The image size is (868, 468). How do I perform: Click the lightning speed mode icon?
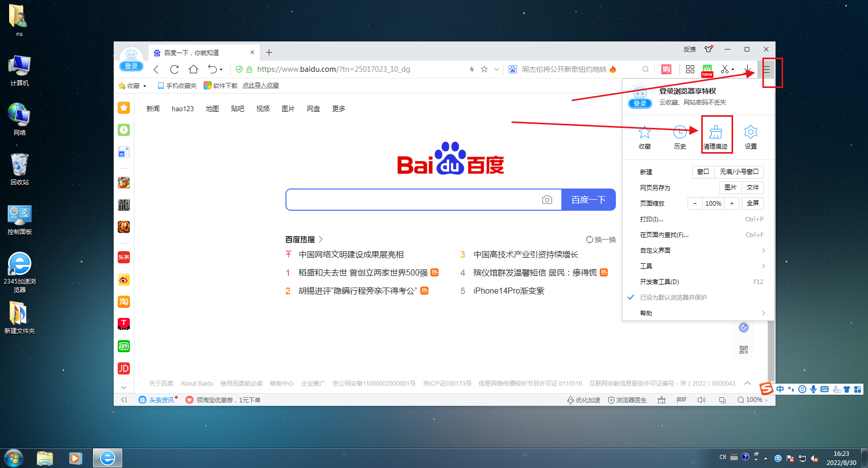tap(471, 69)
